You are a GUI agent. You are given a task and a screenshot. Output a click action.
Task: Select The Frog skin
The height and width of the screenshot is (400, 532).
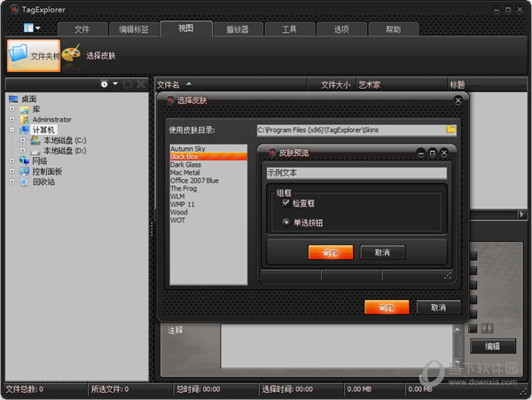pyautogui.click(x=208, y=188)
